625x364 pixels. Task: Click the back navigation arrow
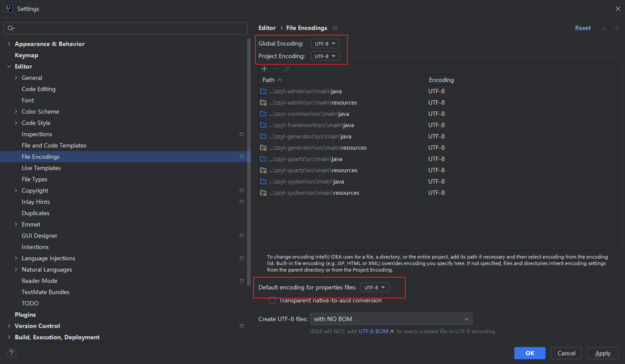point(605,28)
